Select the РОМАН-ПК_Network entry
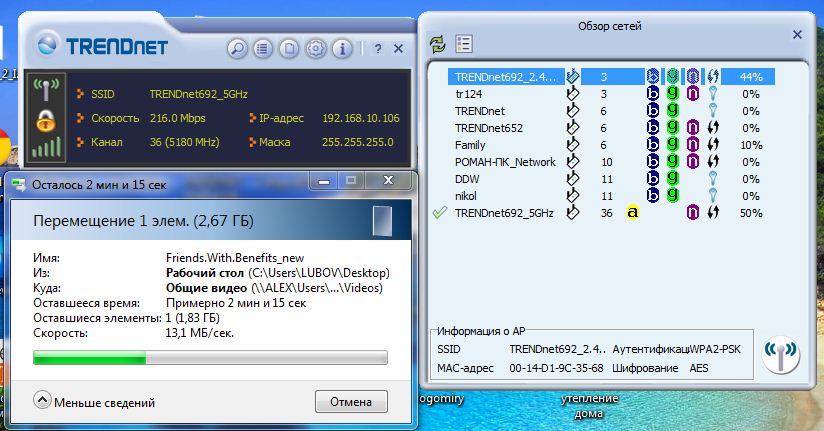The image size is (824, 431). click(x=611, y=162)
